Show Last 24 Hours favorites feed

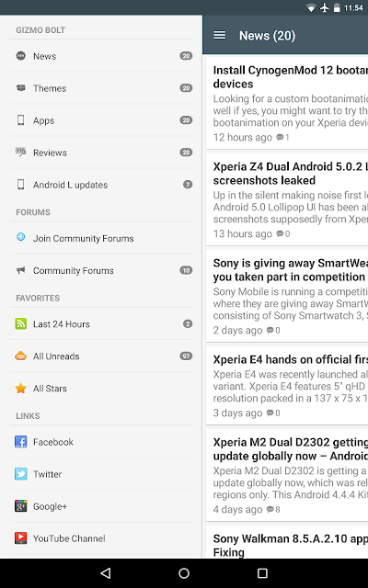coord(101,324)
